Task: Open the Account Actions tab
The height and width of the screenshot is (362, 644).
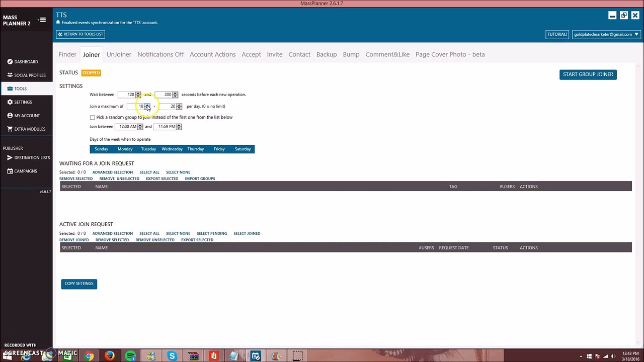Action: (212, 54)
